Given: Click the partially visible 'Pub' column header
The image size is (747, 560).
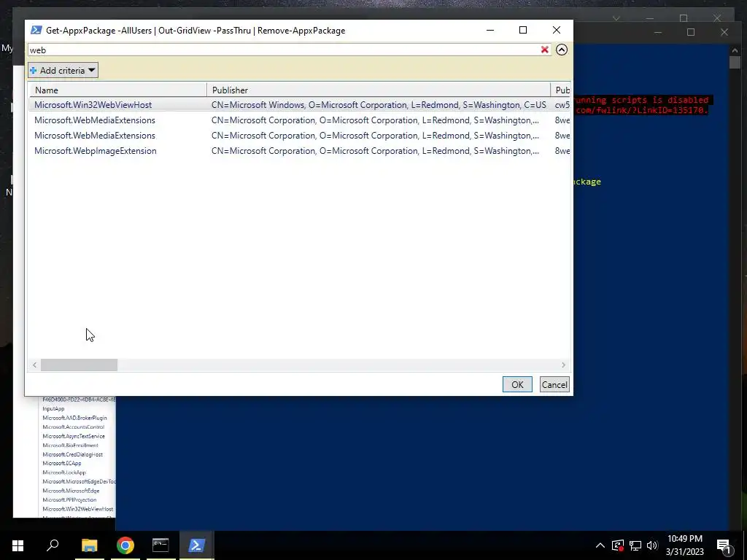Looking at the screenshot, I should 561,90.
